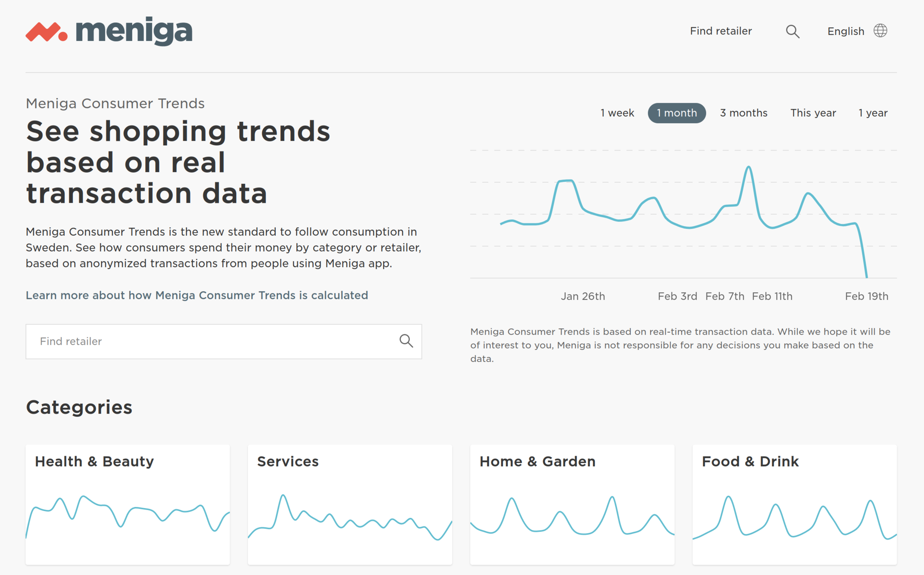Viewport: 924px width, 575px height.
Task: Show data for This year
Action: pos(813,113)
